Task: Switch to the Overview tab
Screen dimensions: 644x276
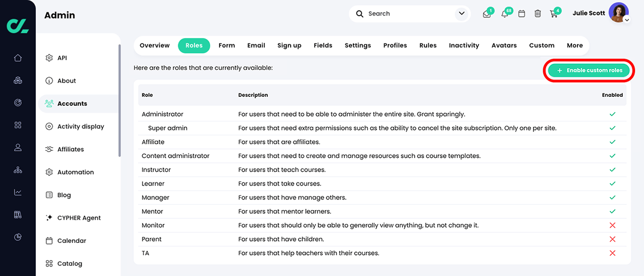Action: [154, 45]
